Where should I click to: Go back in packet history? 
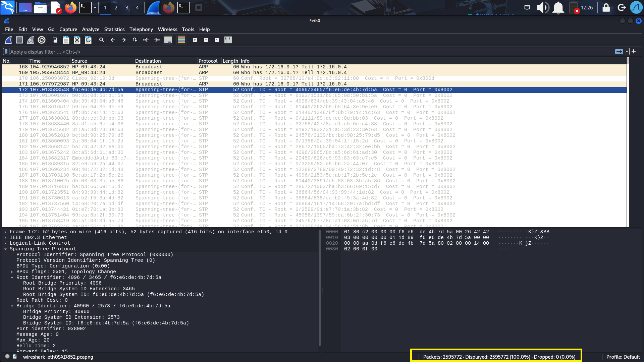click(113, 40)
